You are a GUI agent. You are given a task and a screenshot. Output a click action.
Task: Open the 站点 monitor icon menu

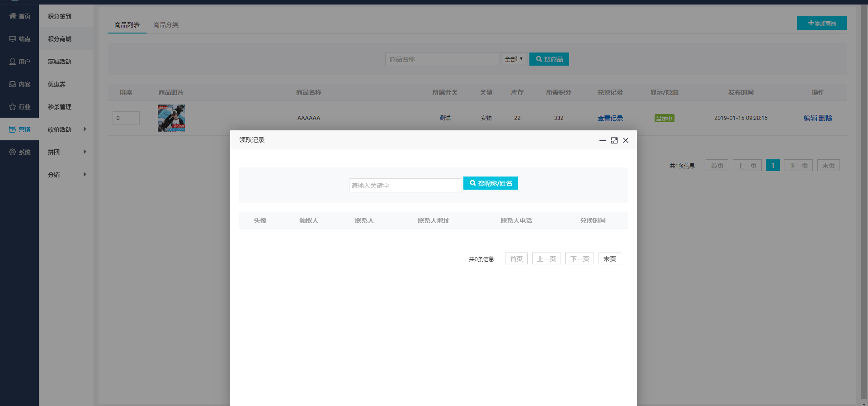tap(13, 39)
